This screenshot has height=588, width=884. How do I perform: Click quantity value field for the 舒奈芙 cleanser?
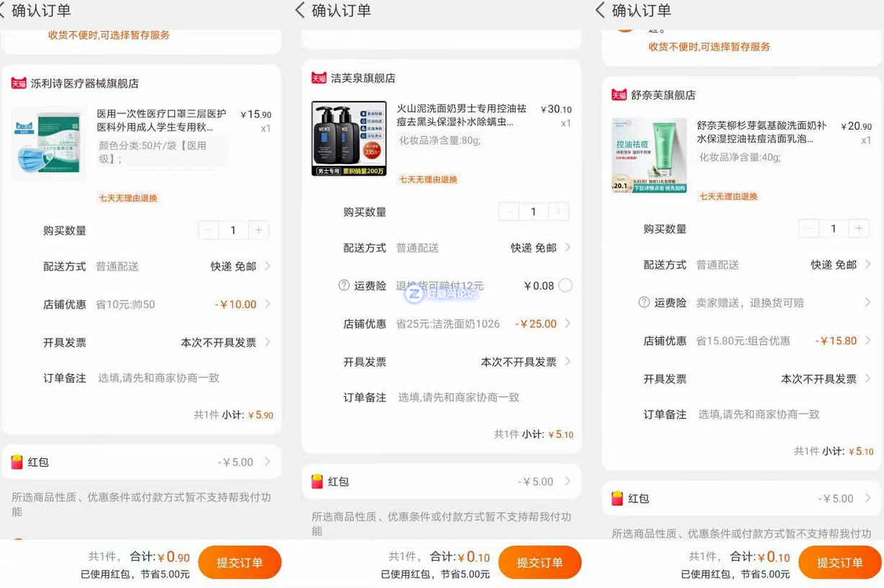point(833,229)
